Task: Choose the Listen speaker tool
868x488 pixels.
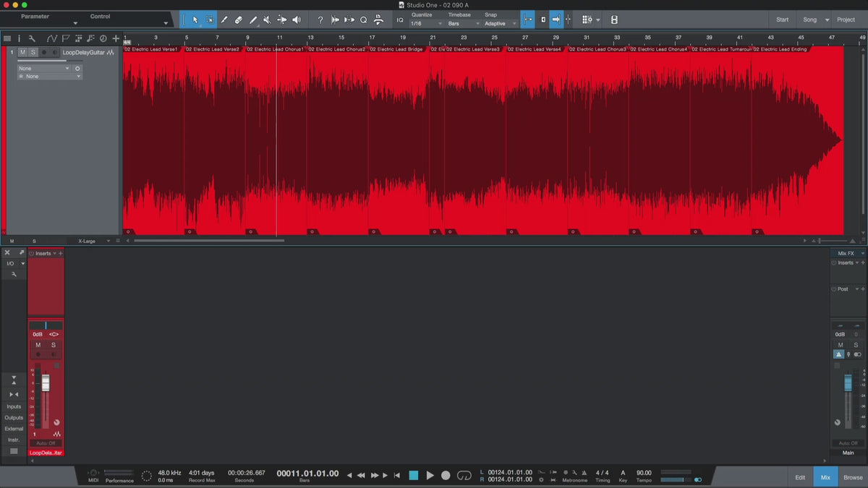Action: pos(296,20)
